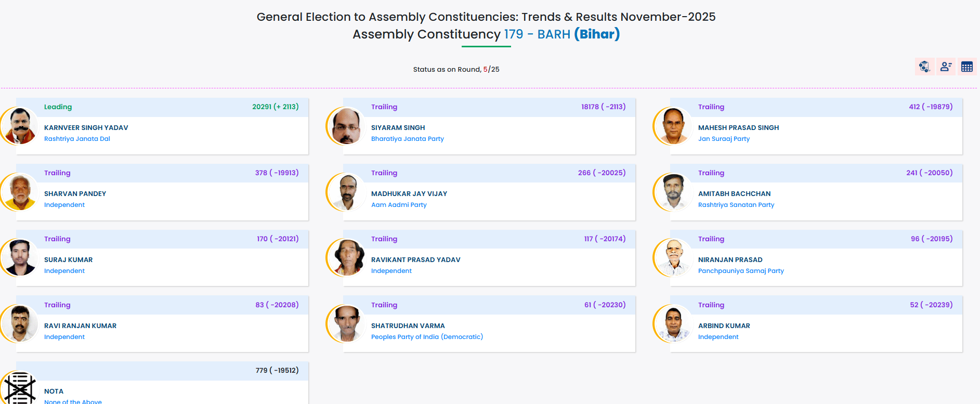Click the Rashtriya Janata Dal party label
Viewport: 980px width, 404px height.
tap(77, 139)
